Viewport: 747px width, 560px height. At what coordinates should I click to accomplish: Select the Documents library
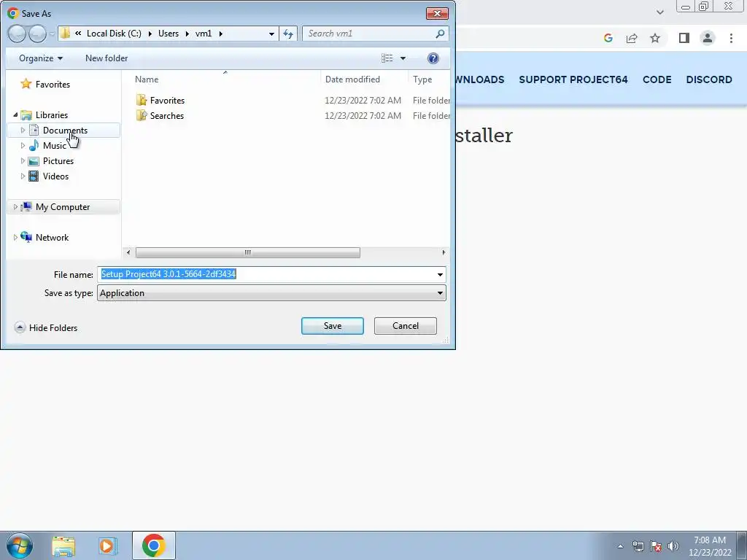click(x=65, y=130)
